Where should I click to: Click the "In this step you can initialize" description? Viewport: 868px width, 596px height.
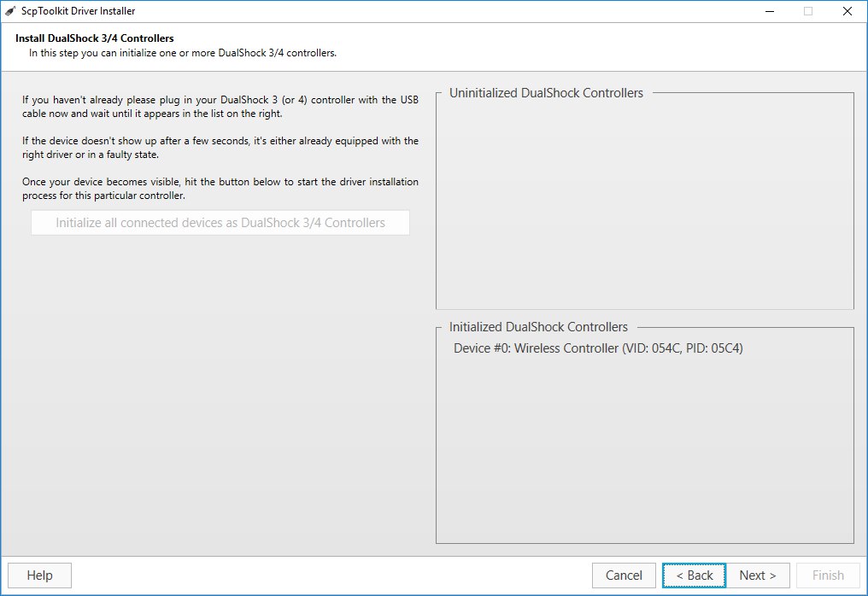tap(183, 53)
